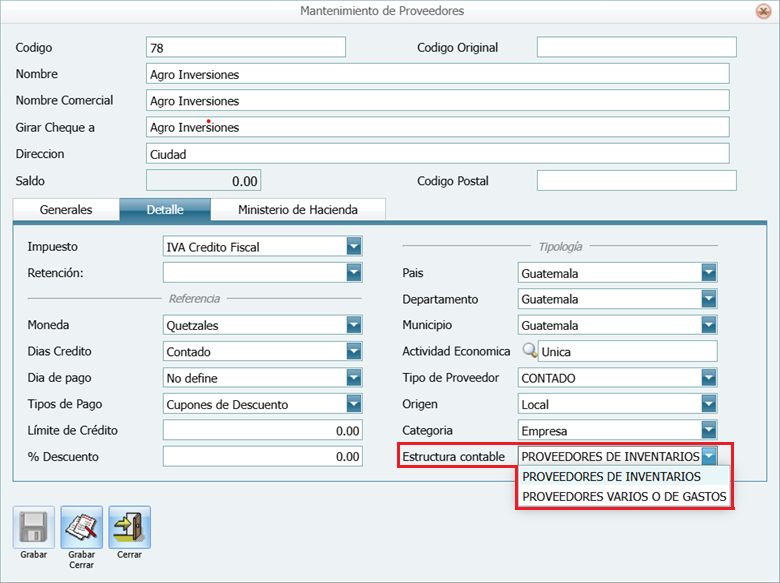Image resolution: width=780 pixels, height=583 pixels.
Task: Click the Saldo field showing 0.00
Action: (x=203, y=181)
